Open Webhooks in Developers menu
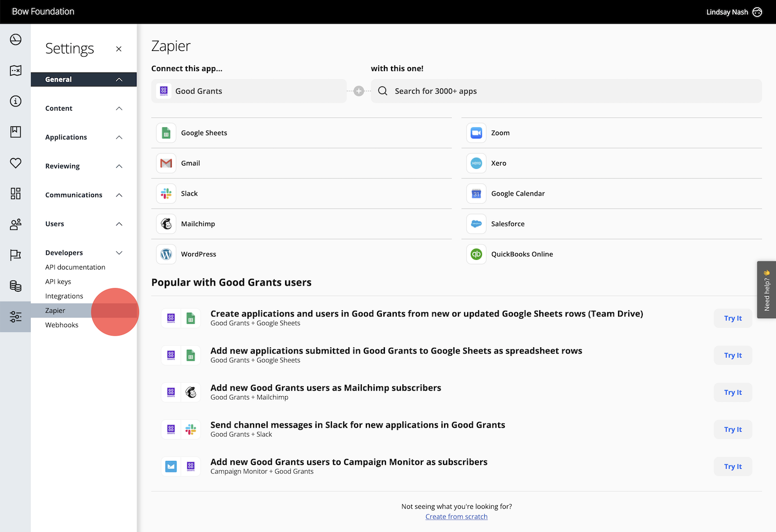This screenshot has height=532, width=776. pos(62,325)
